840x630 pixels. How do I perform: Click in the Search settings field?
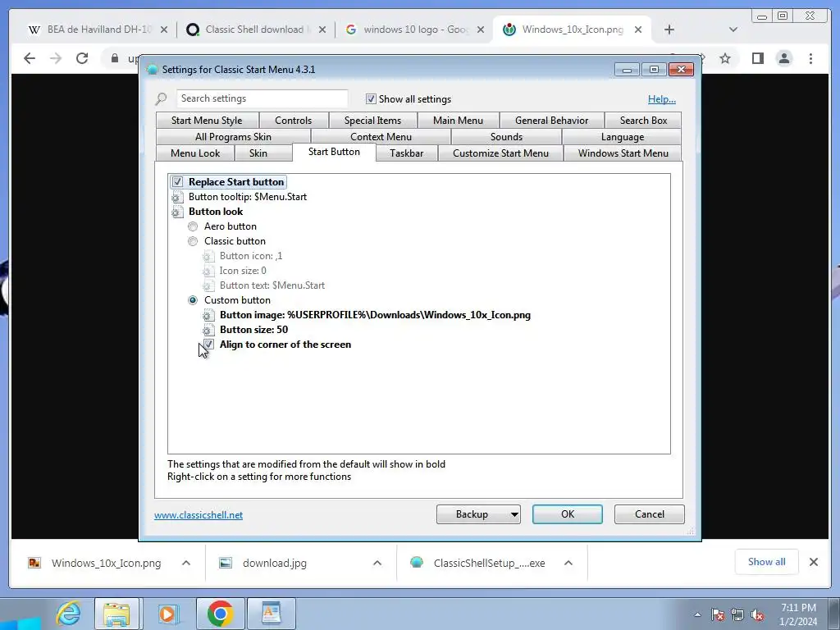[x=262, y=98]
